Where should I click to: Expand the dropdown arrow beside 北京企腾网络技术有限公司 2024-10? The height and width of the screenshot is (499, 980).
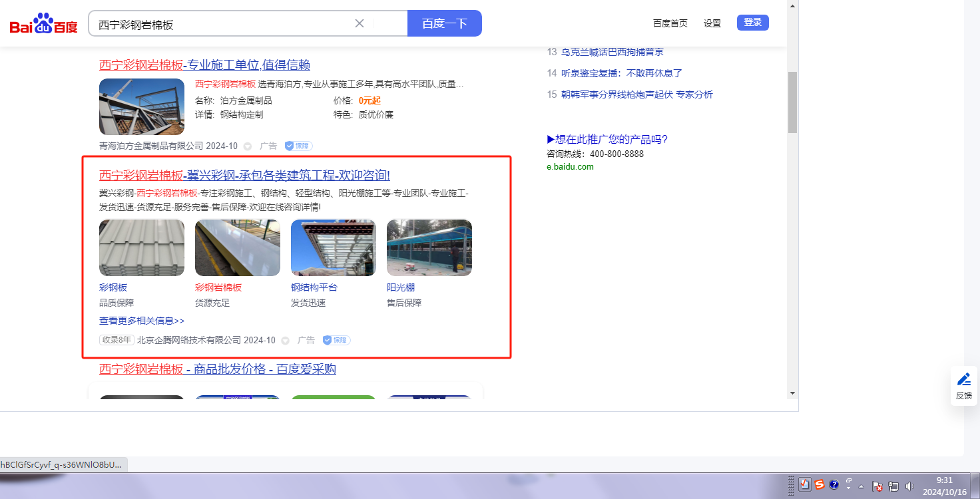(286, 341)
